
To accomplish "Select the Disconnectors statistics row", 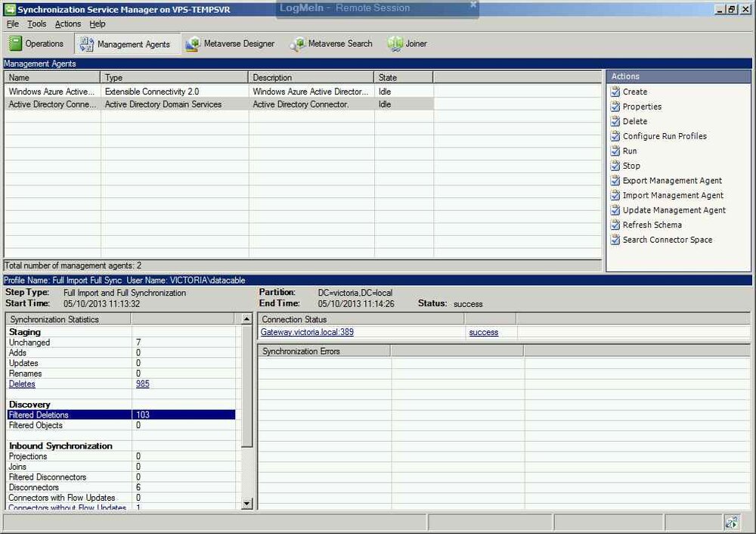I will point(122,487).
